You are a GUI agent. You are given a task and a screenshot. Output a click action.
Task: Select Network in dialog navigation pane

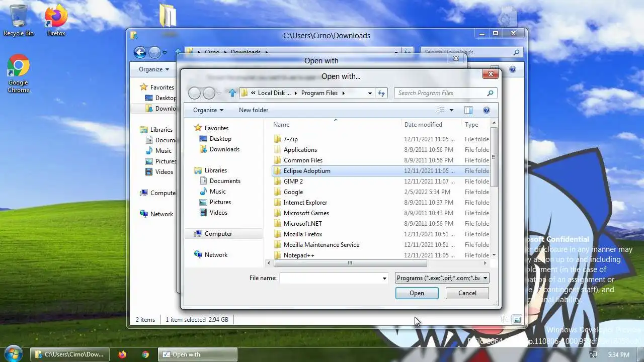coord(216,255)
